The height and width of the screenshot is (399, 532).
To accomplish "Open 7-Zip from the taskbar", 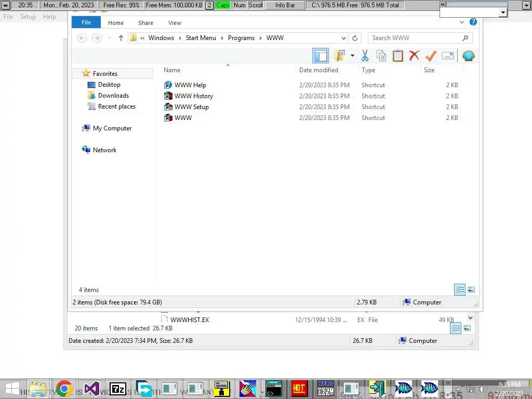I will [118, 389].
